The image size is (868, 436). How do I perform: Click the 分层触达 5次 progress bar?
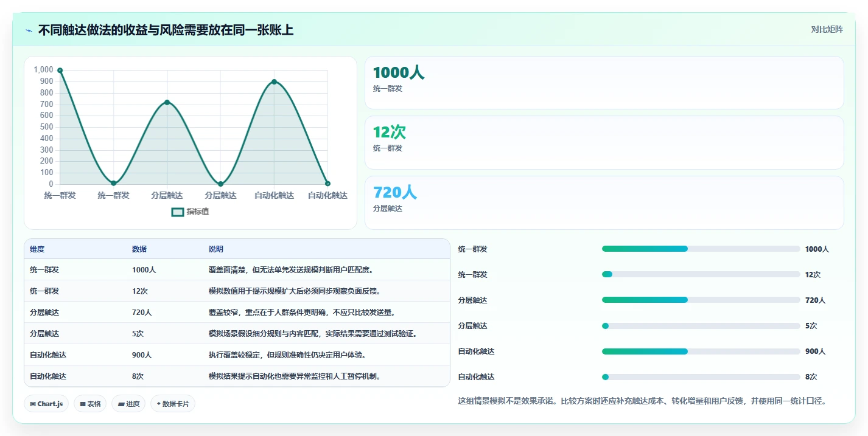click(x=701, y=326)
